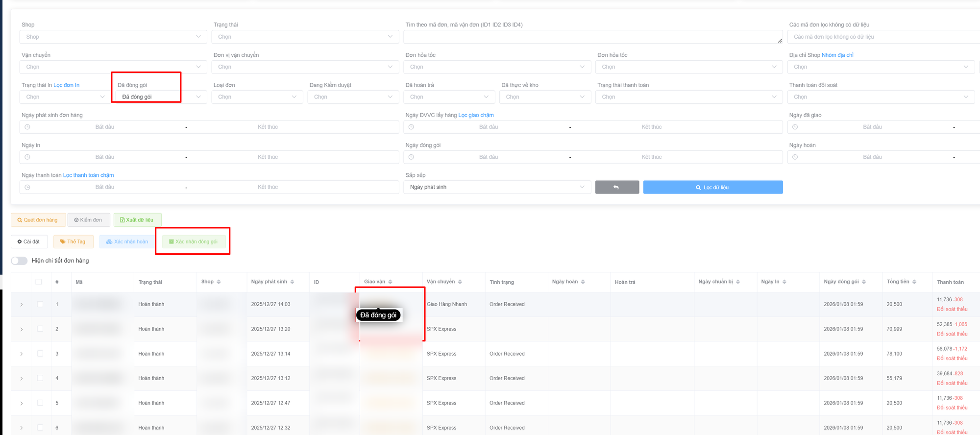Click clock icon in Ngày thanh toán field
Viewport: 980px width, 435px height.
click(27, 187)
